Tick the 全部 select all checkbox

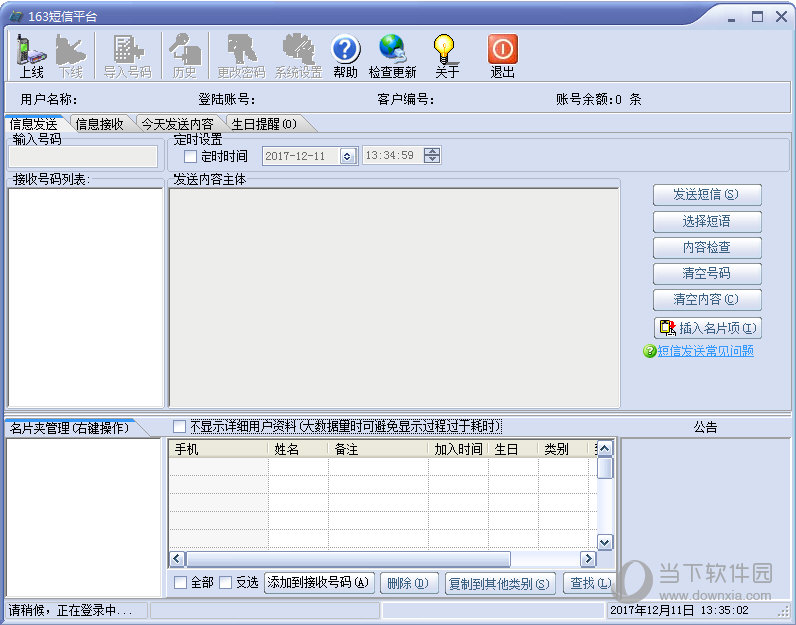180,582
